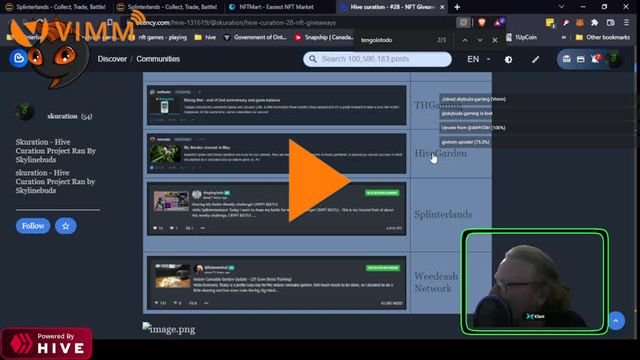This screenshot has height=360, width=640.
Task: Open the HiveGarden post screenshot
Action: pyautogui.click(x=277, y=153)
